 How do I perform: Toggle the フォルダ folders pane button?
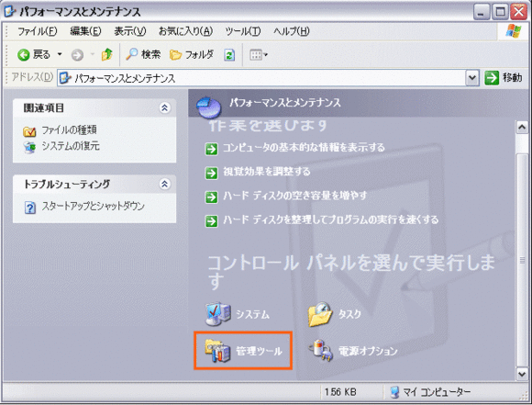click(192, 54)
